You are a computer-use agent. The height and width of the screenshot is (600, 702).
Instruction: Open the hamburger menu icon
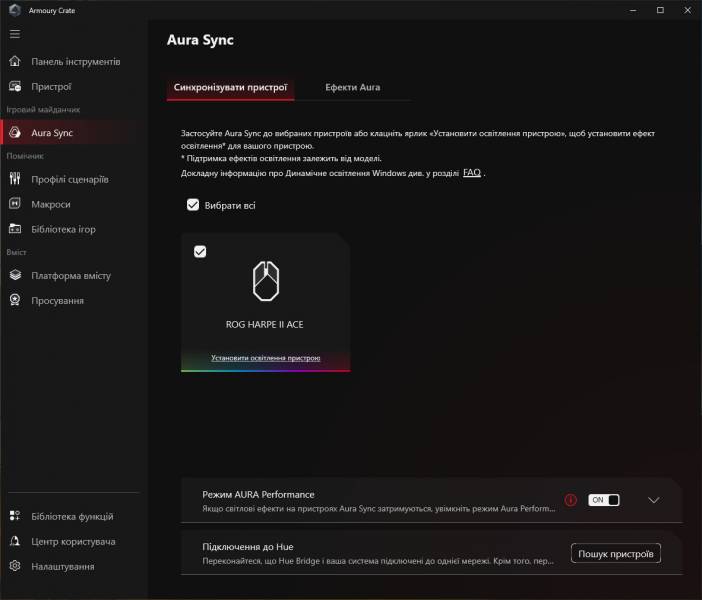coord(15,34)
